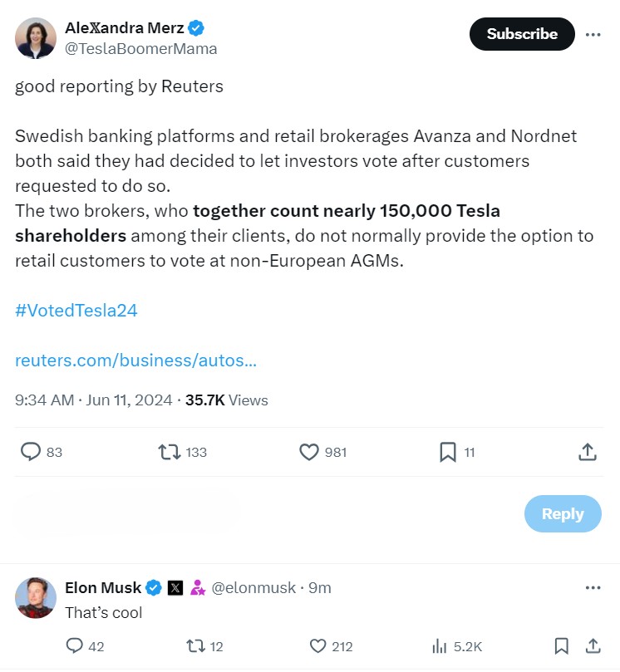This screenshot has height=672, width=620.
Task: Reply to Alexandra Merz's post via comment icon
Action: pyautogui.click(x=31, y=452)
